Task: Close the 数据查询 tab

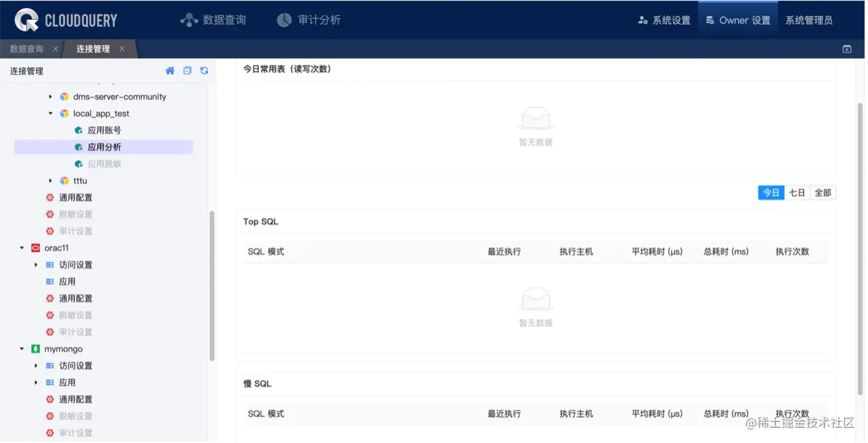Action: [x=55, y=49]
